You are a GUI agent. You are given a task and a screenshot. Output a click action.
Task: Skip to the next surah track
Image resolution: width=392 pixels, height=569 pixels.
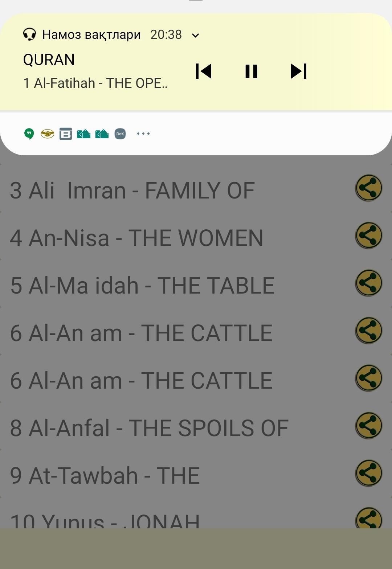coord(299,71)
